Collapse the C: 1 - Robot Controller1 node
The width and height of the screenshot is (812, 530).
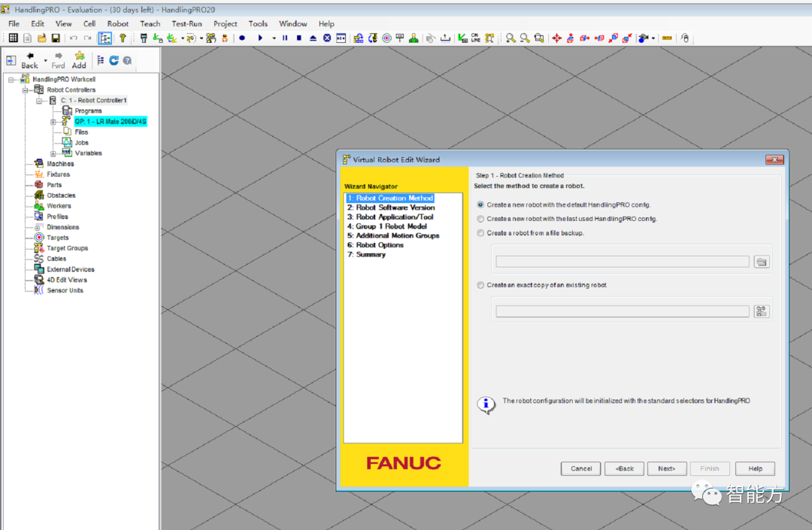coord(39,101)
